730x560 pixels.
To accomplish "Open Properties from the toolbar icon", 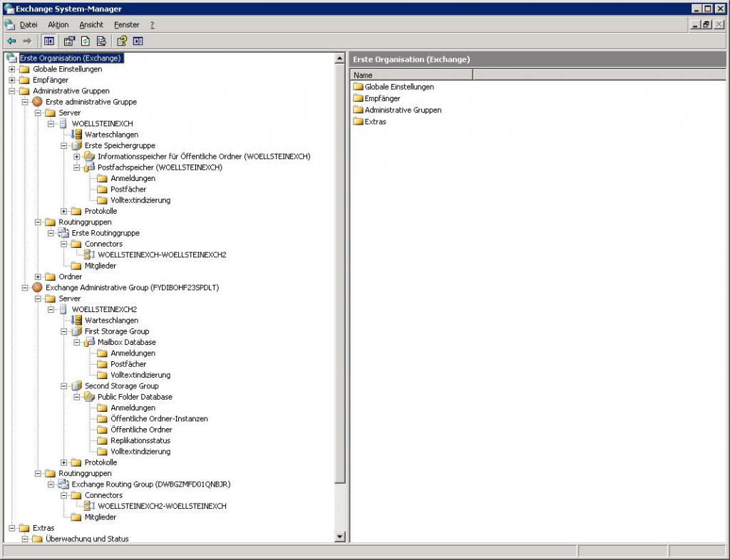I will (x=69, y=41).
